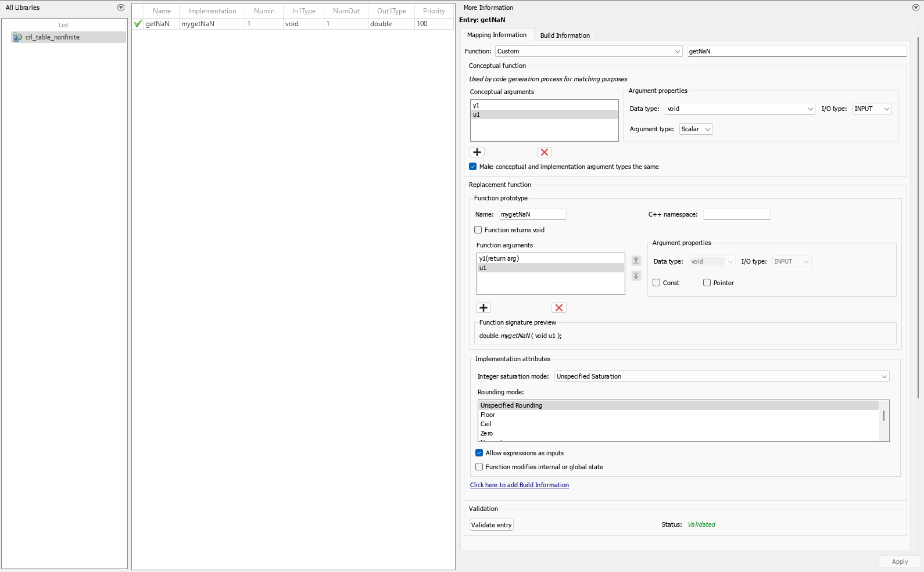Select the Mapping Information tab
924x572 pixels.
pos(497,35)
